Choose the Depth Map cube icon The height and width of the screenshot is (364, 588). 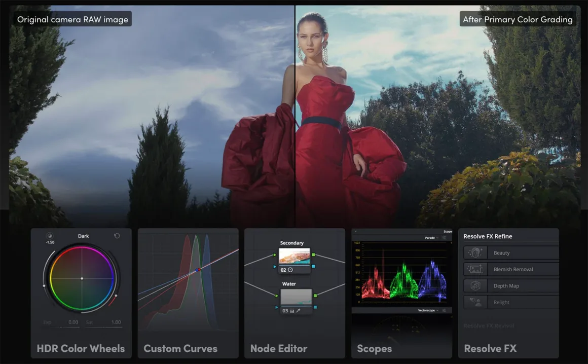pyautogui.click(x=475, y=286)
